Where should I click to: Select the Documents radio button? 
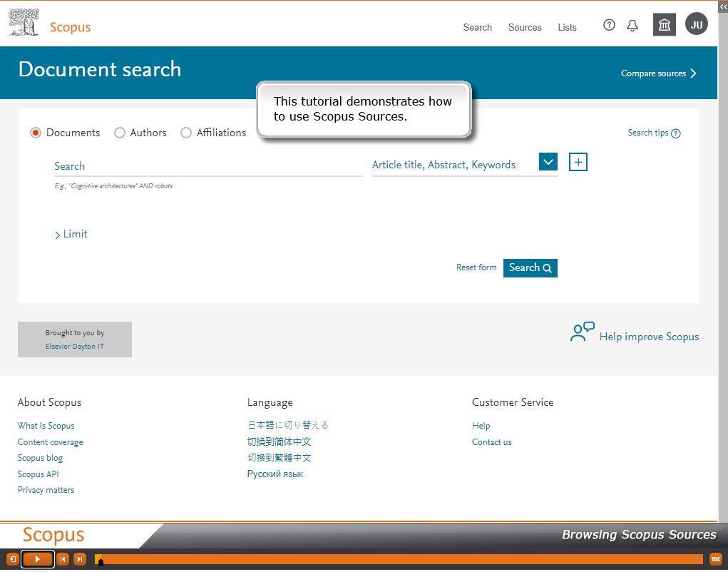35,133
